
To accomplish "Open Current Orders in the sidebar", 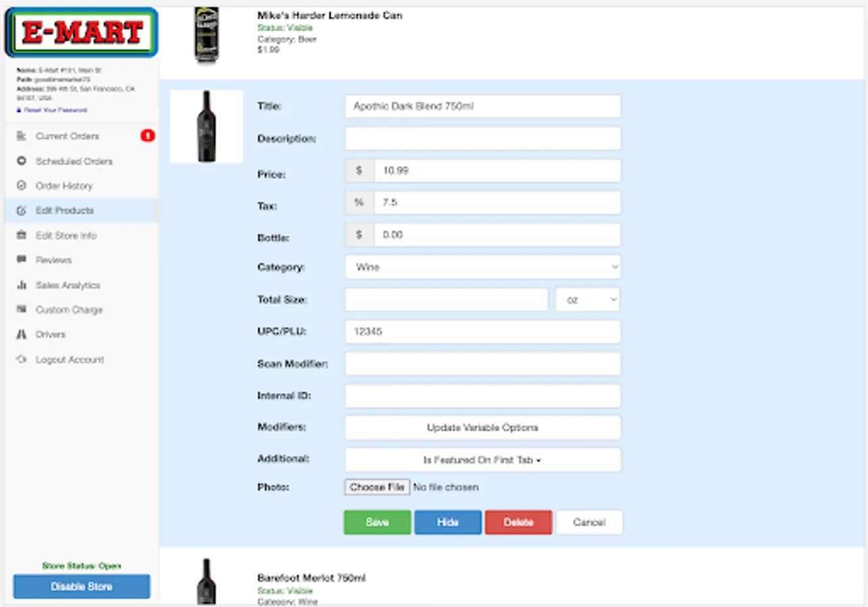I will [67, 136].
